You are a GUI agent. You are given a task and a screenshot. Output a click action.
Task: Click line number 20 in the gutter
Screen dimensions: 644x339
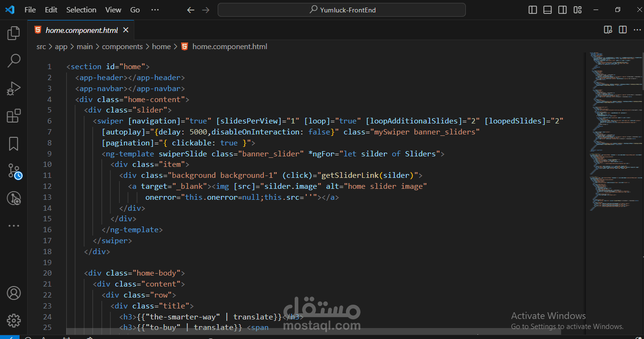click(x=47, y=273)
